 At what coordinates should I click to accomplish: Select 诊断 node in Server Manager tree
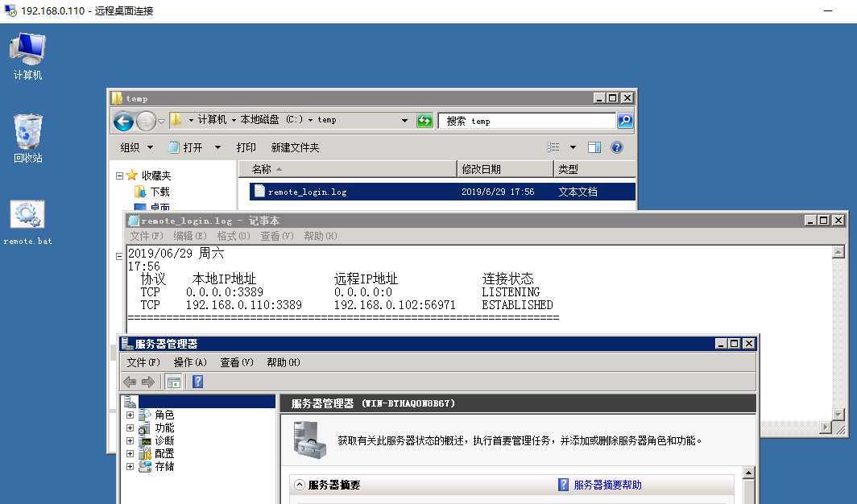pyautogui.click(x=164, y=440)
